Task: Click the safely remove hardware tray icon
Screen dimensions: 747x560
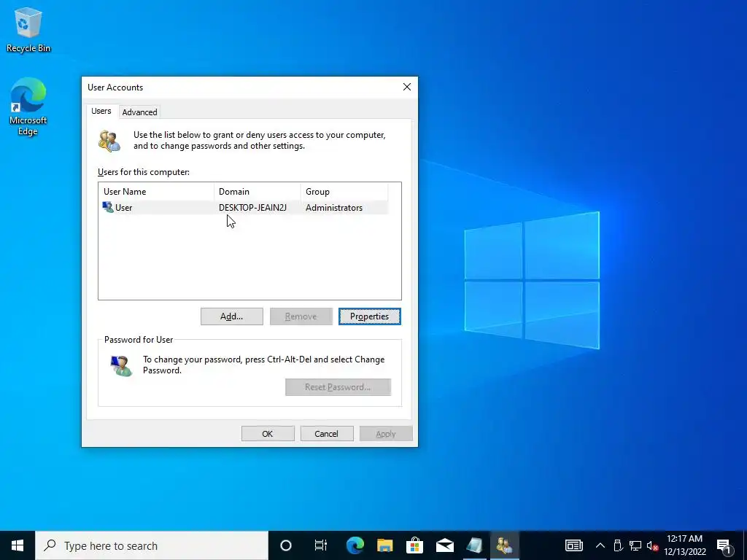Action: click(618, 545)
